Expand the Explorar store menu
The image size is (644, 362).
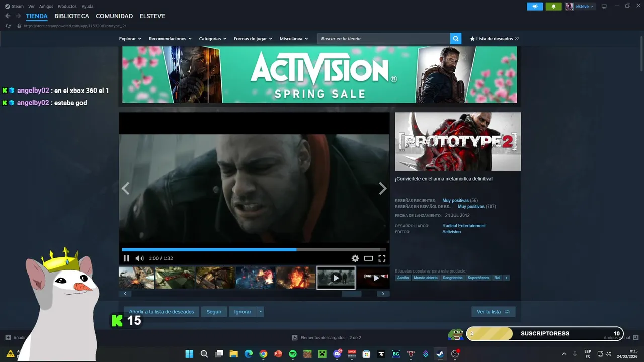tap(130, 39)
